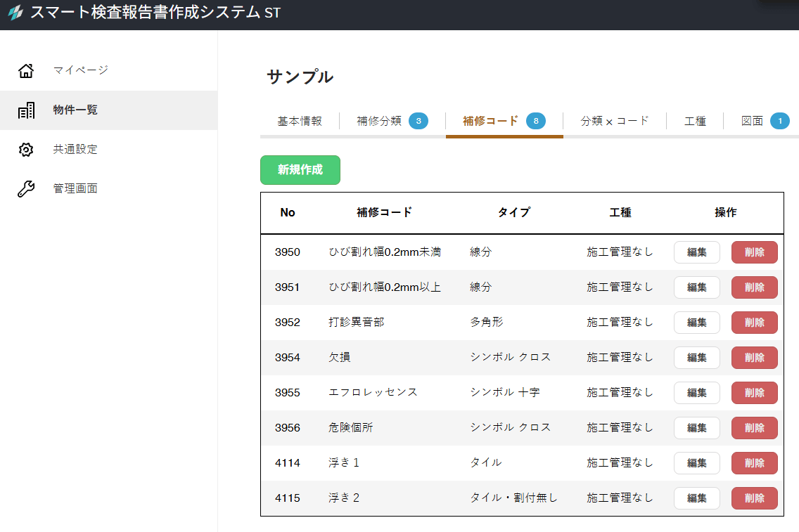Delete the 浮き２ entry 4115
Viewport: 799px width, 532px height.
[754, 498]
